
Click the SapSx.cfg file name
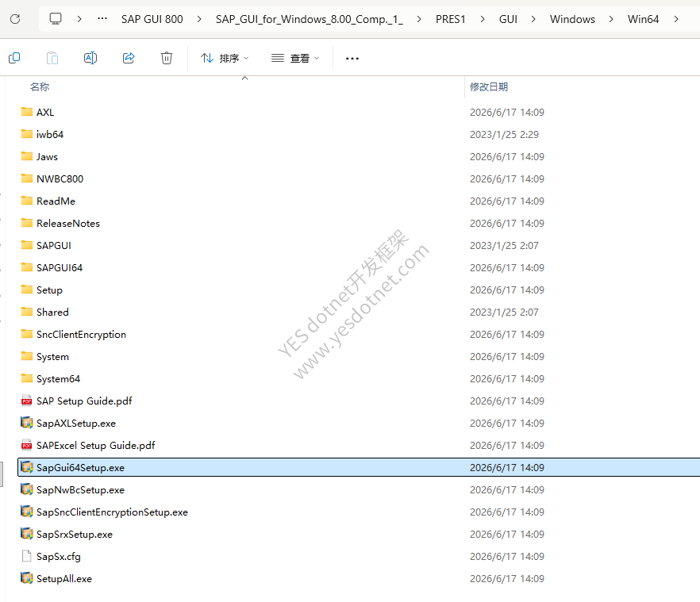coord(59,557)
